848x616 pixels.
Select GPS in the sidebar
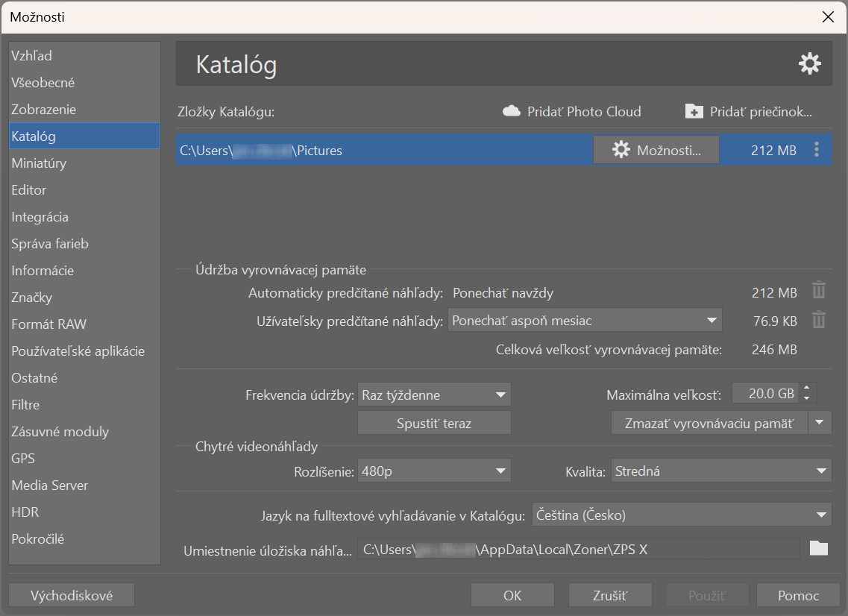84,458
